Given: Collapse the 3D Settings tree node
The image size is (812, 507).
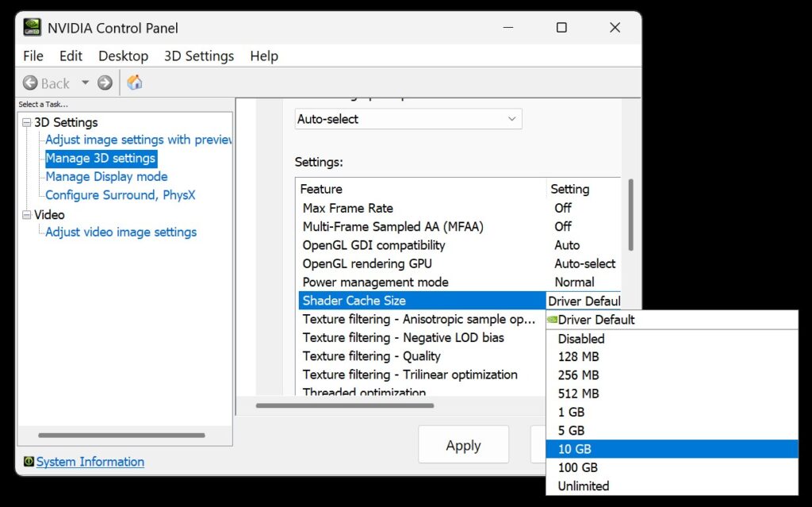Looking at the screenshot, I should 26,123.
